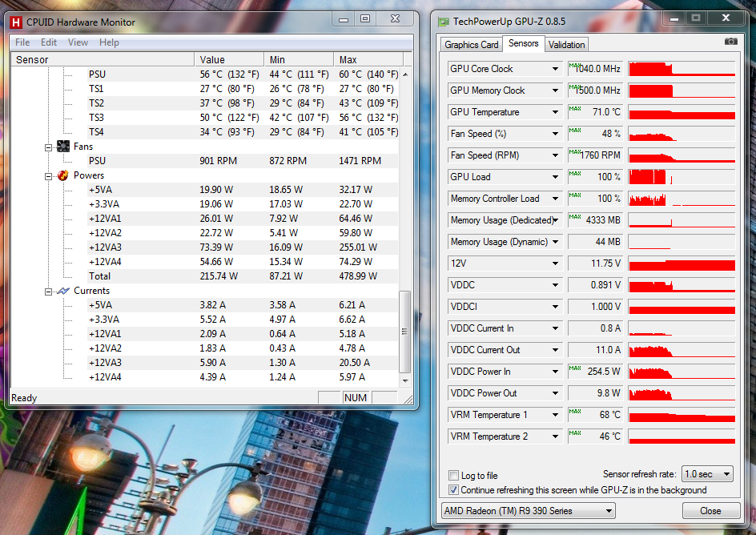Click the GPU-Z Close button

click(710, 511)
